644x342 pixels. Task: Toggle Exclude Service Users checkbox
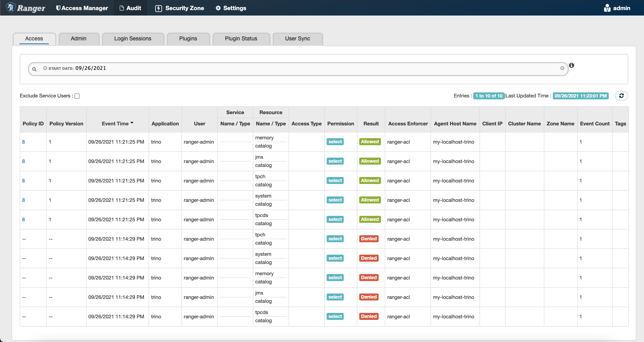click(77, 96)
